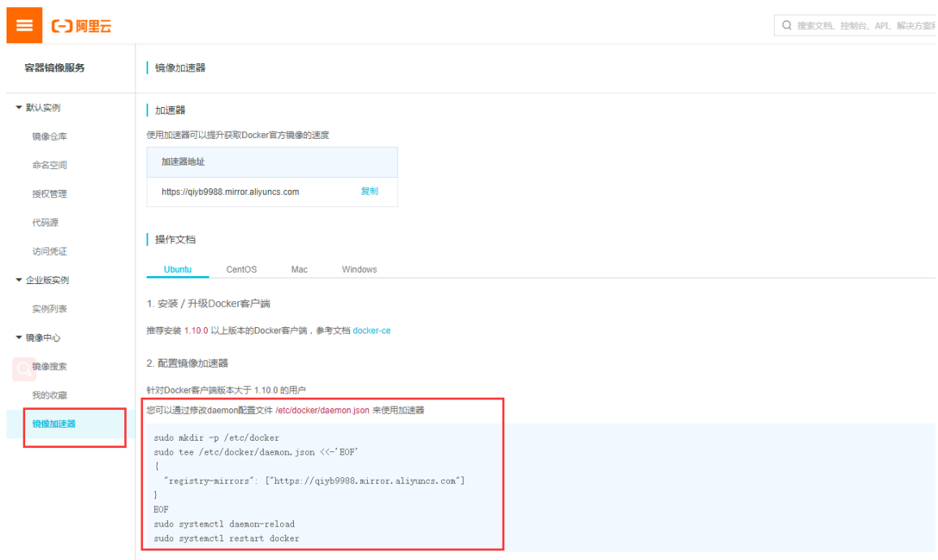
Task: Click the search magnifier icon
Action: (x=787, y=25)
